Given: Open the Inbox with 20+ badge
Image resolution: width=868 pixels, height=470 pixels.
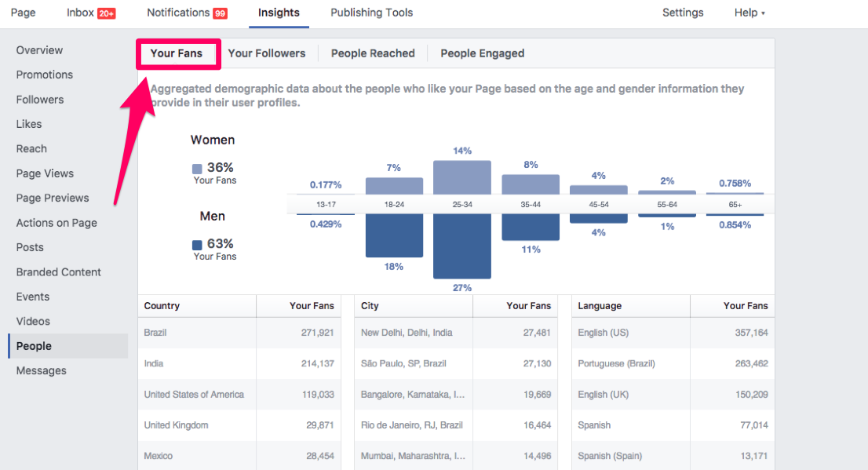Looking at the screenshot, I should click(x=90, y=13).
